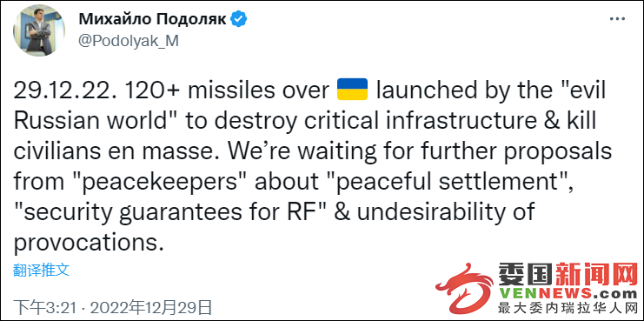Image resolution: width=644 pixels, height=321 pixels.
Task: Open the Михайло Подоляк display name
Action: pyautogui.click(x=152, y=19)
